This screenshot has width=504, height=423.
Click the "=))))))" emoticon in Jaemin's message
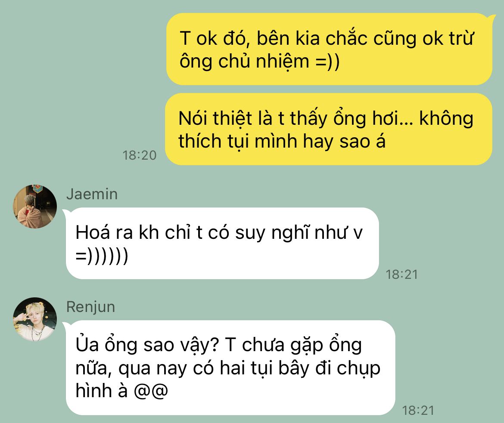[102, 256]
